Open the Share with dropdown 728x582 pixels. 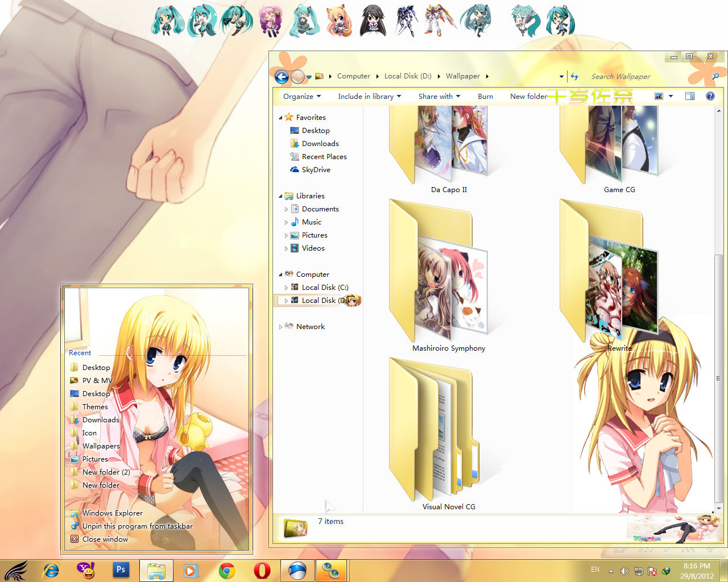tap(440, 97)
